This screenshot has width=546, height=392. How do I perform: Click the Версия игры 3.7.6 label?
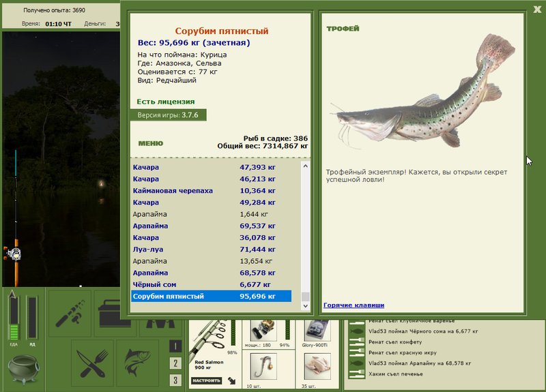[168, 115]
